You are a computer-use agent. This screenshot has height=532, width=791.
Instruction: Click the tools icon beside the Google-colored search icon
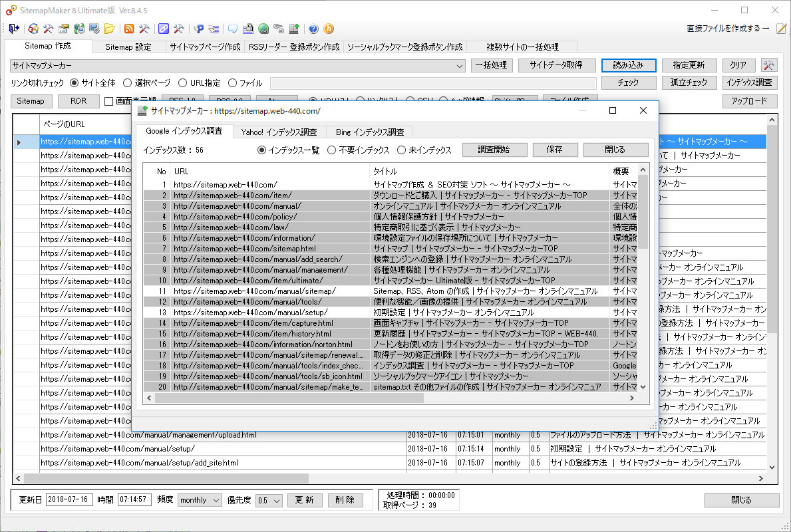pos(49,29)
